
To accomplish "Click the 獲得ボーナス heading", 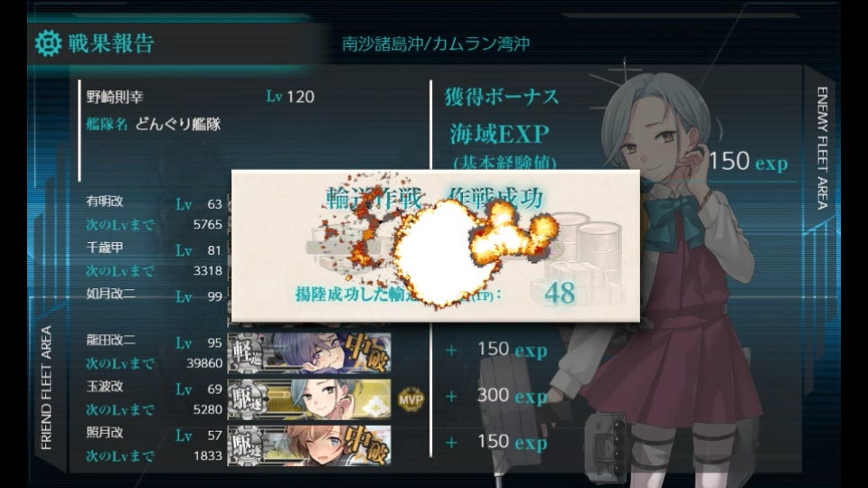I will pyautogui.click(x=502, y=98).
